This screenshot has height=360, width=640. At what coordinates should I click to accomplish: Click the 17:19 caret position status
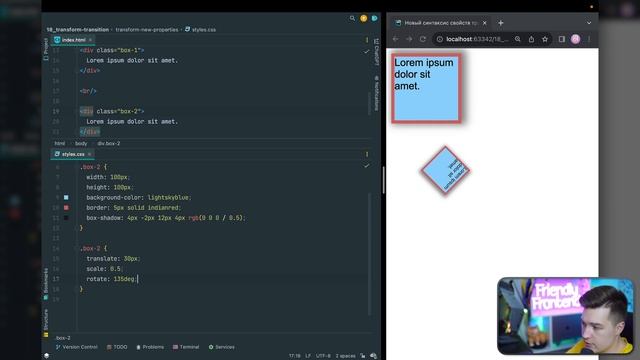[x=294, y=356]
